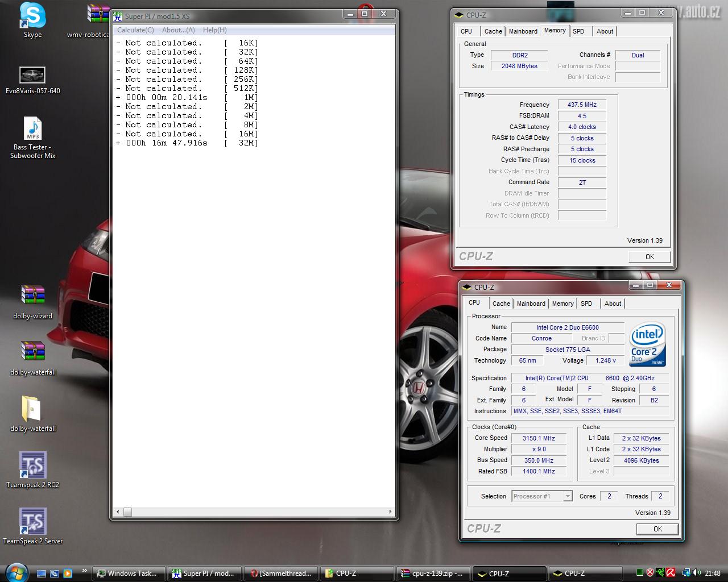This screenshot has width=728, height=582.
Task: Select the 16K Not calculated line
Action: pyautogui.click(x=187, y=43)
